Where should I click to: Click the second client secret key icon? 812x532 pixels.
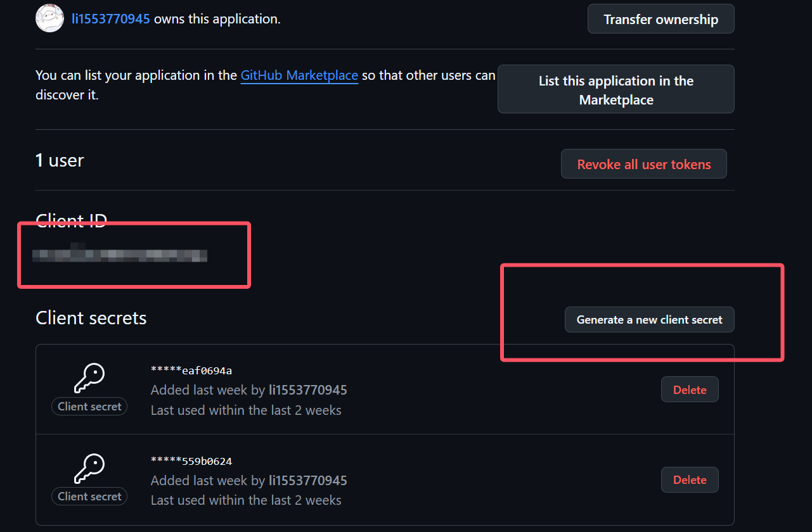(x=89, y=469)
